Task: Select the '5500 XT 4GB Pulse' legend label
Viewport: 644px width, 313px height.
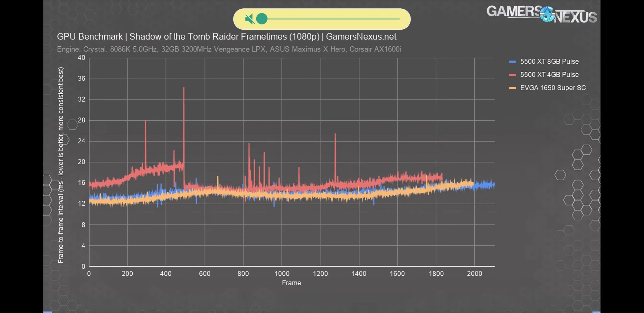Action: pos(549,75)
